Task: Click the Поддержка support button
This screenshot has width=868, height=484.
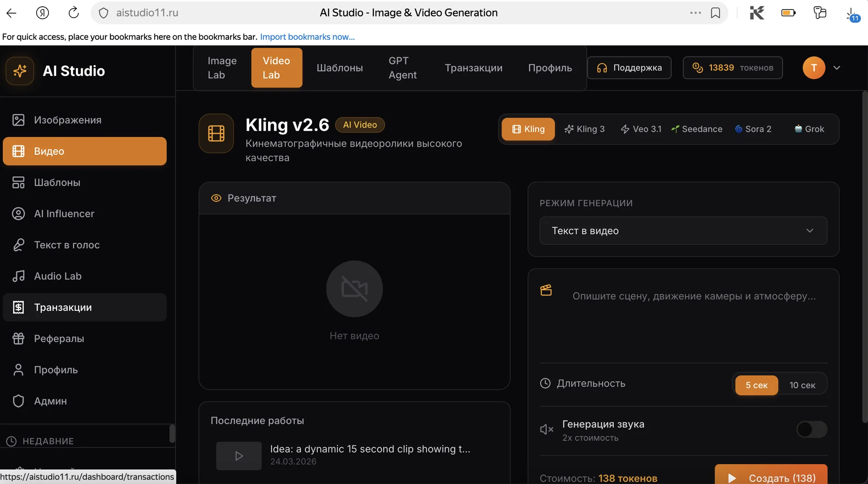Action: click(x=629, y=68)
